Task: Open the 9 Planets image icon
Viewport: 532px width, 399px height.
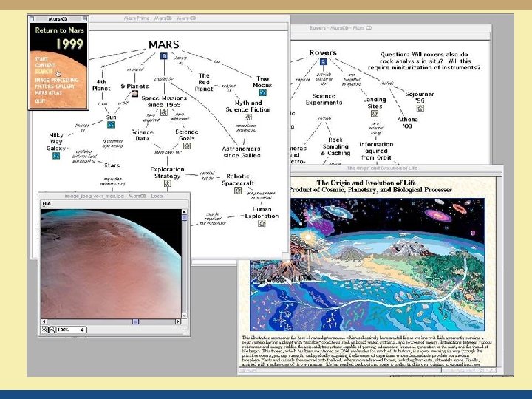Action: click(x=134, y=93)
